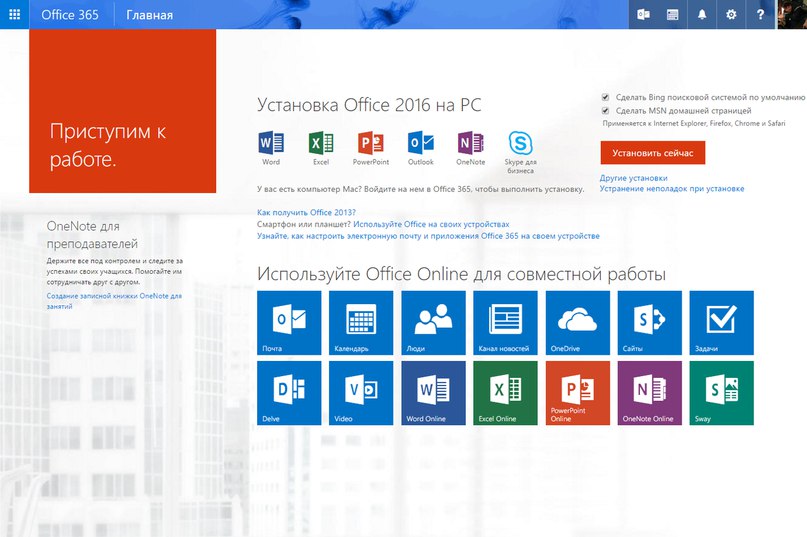Follow the Как получить Office 2013 link
The height and width of the screenshot is (537, 807).
pyautogui.click(x=306, y=212)
